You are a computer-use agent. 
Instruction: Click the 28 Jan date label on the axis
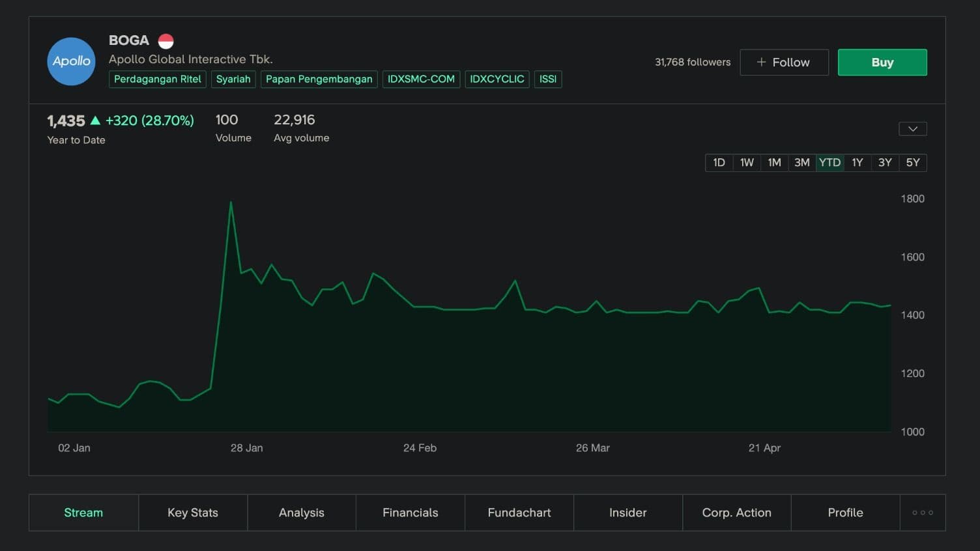(247, 448)
